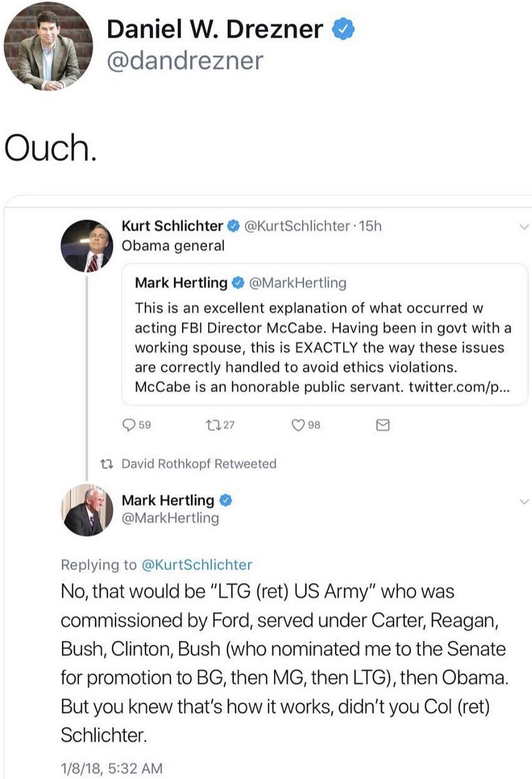Open Daniel W. Drezner's profile picture
Image resolution: width=532 pixels, height=779 pixels.
(x=48, y=47)
